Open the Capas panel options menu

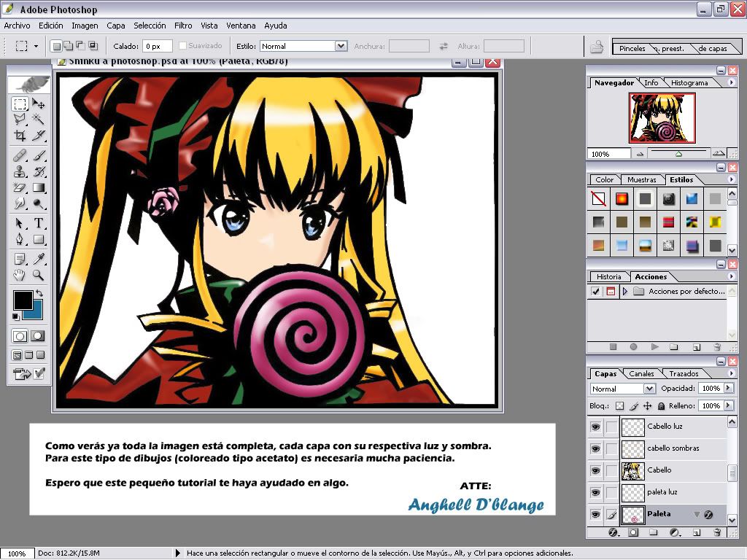732,373
